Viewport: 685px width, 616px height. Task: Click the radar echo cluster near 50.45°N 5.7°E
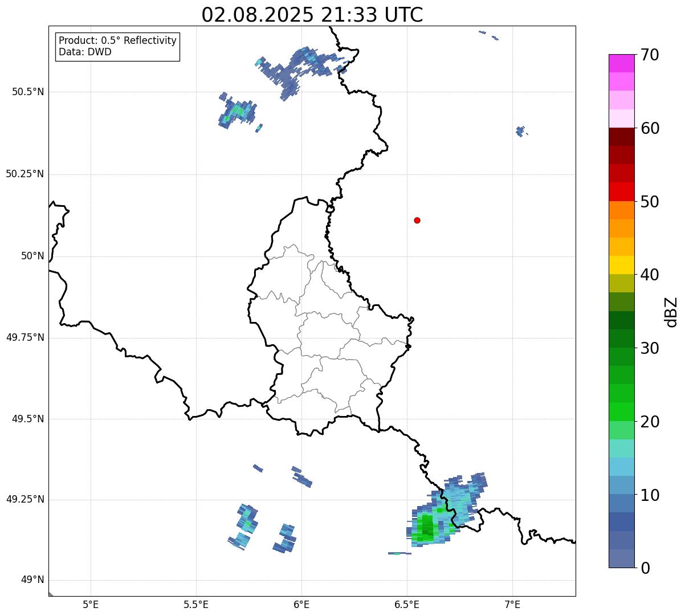click(x=238, y=111)
